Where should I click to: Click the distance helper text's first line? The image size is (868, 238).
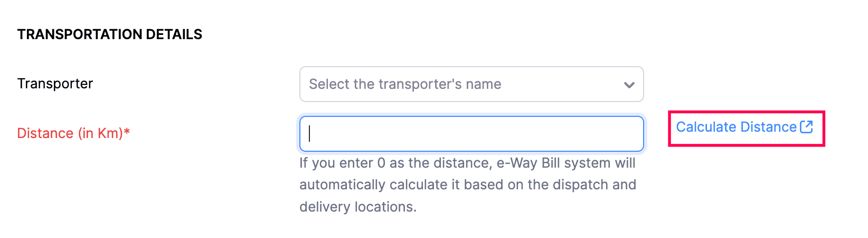coord(467,163)
